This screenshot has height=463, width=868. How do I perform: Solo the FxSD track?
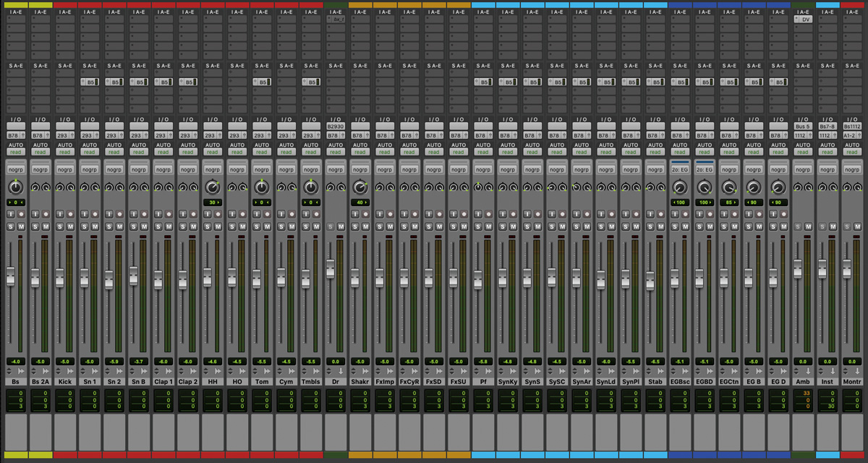429,226
